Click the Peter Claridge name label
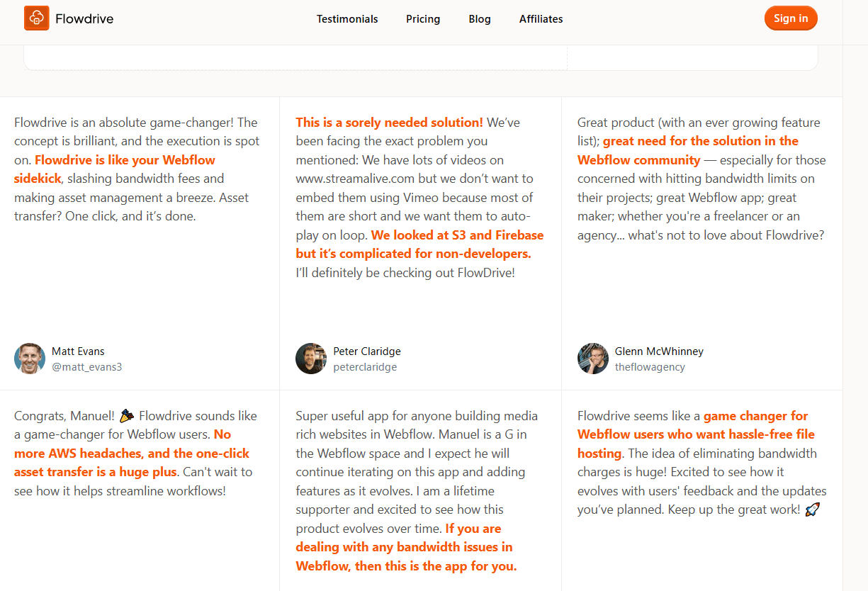Screen dimensions: 868x591 [x=367, y=351]
